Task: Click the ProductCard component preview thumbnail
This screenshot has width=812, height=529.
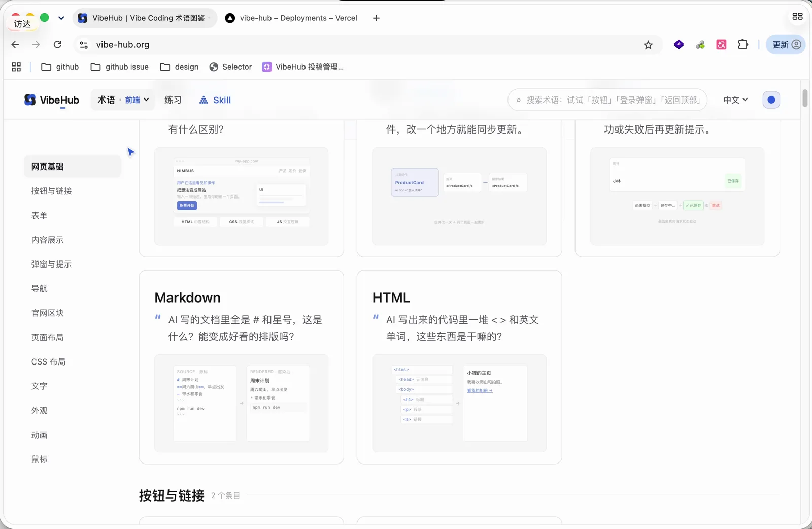Action: pos(459,196)
